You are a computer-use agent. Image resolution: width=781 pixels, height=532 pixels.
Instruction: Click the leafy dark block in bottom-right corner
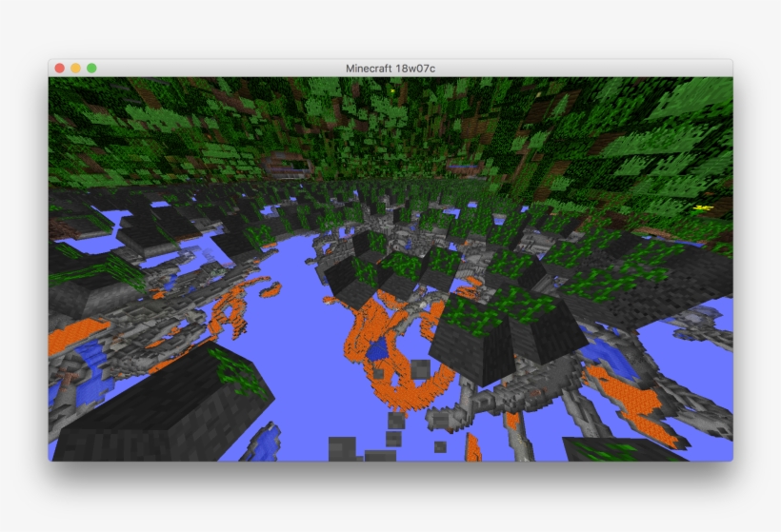tap(619, 449)
